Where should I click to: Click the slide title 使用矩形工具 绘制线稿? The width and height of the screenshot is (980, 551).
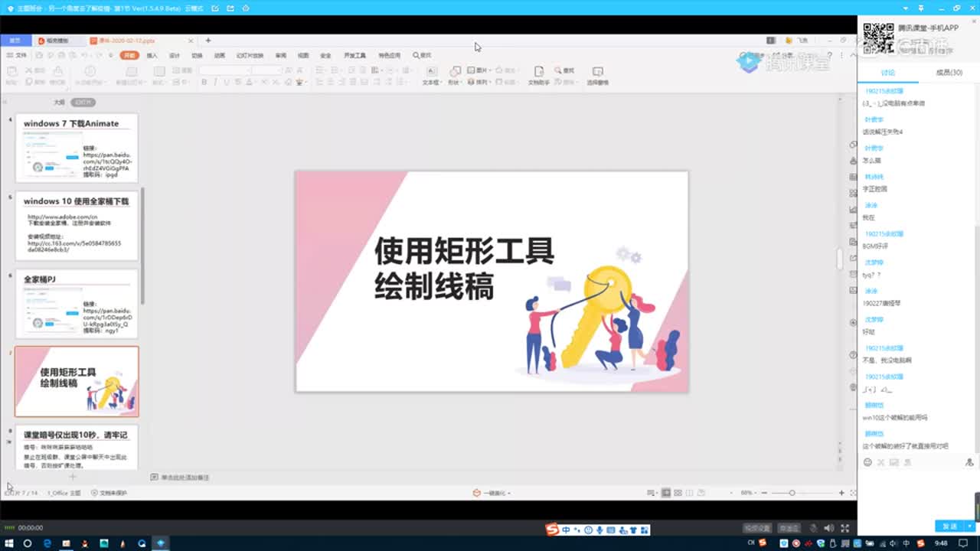click(x=464, y=269)
